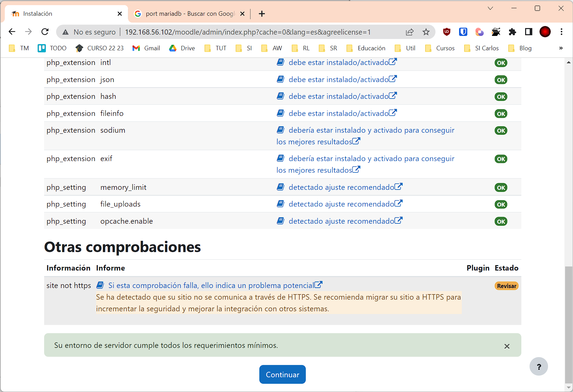This screenshot has height=392, width=573.
Task: Open the AW bookmark folder
Action: coord(272,48)
